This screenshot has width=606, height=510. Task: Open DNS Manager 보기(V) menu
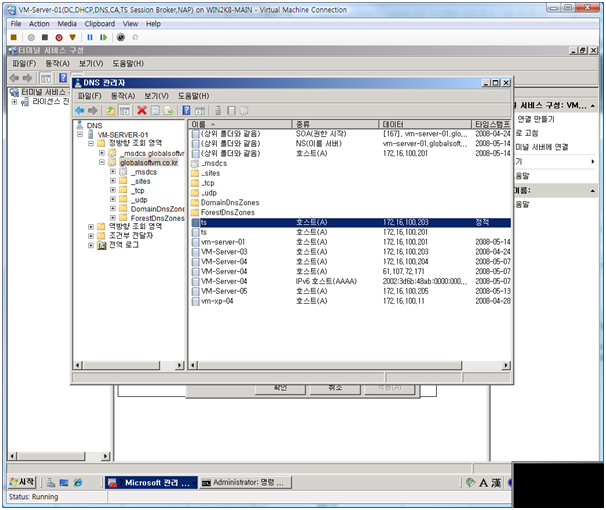coord(157,96)
